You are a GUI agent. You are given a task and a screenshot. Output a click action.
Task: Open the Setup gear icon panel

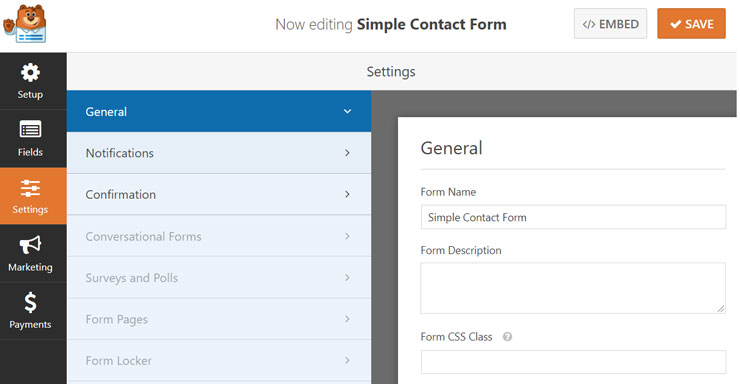[x=30, y=73]
